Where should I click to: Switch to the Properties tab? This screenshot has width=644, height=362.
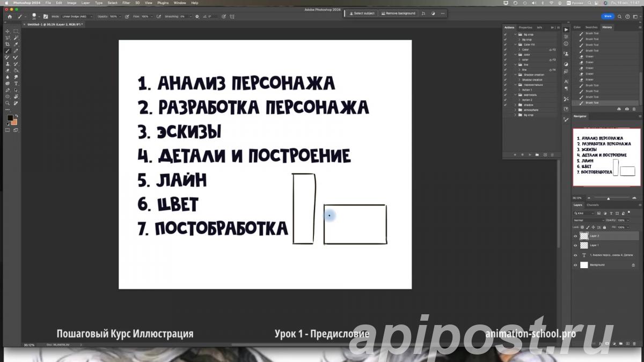click(x=525, y=27)
